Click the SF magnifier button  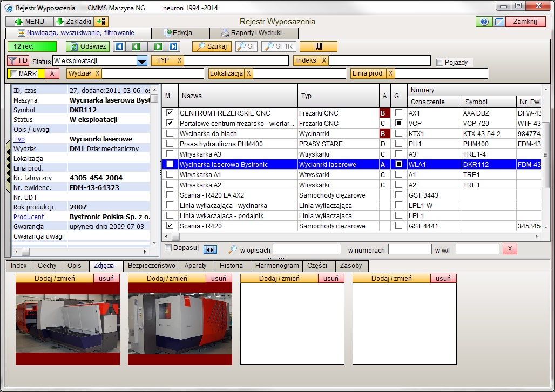pyautogui.click(x=246, y=46)
